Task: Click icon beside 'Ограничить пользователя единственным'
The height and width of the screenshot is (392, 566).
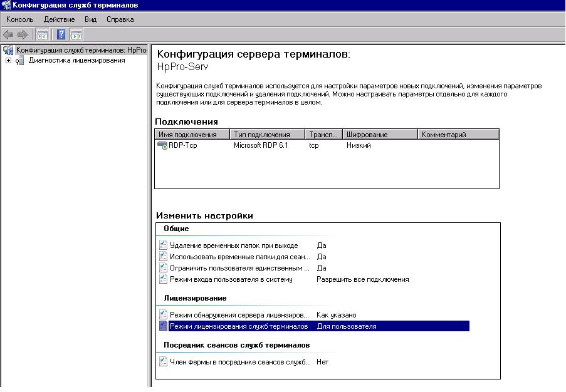Action: (163, 267)
